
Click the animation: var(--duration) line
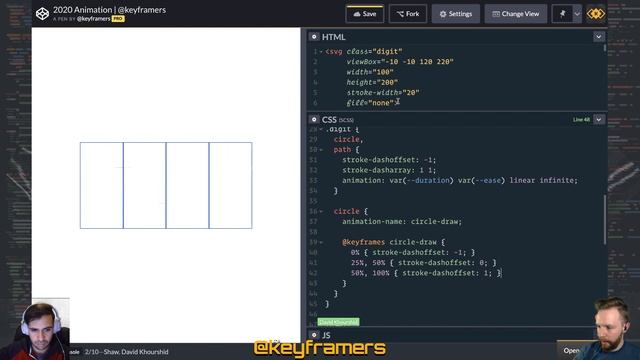[x=460, y=180]
